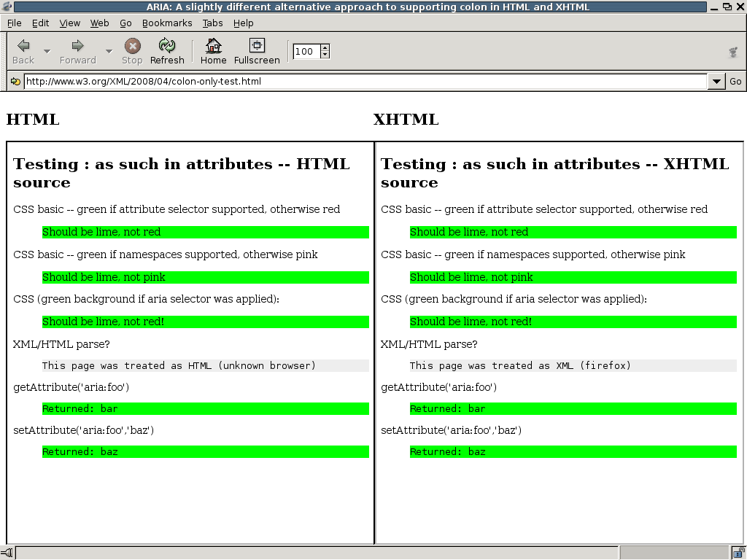747x560 pixels.
Task: Click 'Should be lime, not pink' in HTML panel
Action: tap(104, 277)
